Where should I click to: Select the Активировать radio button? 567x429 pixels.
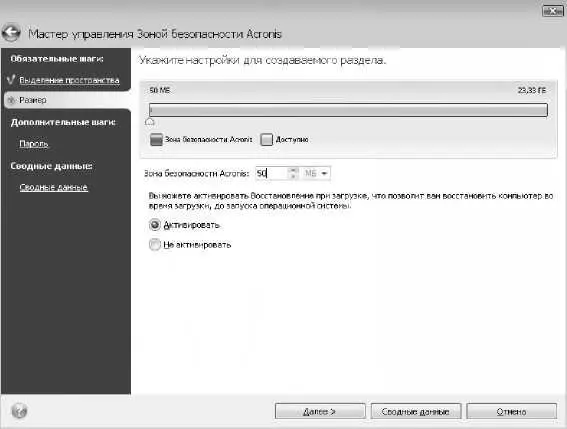[x=154, y=225]
